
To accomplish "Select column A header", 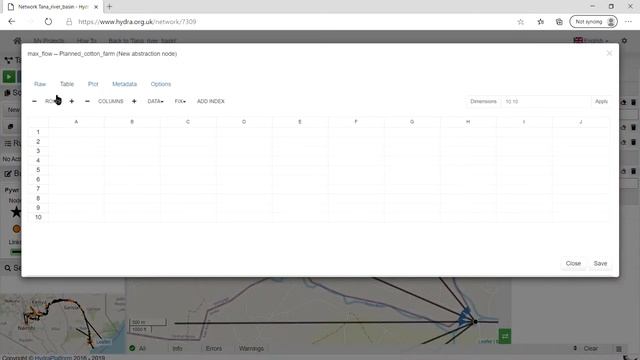I will pos(76,122).
